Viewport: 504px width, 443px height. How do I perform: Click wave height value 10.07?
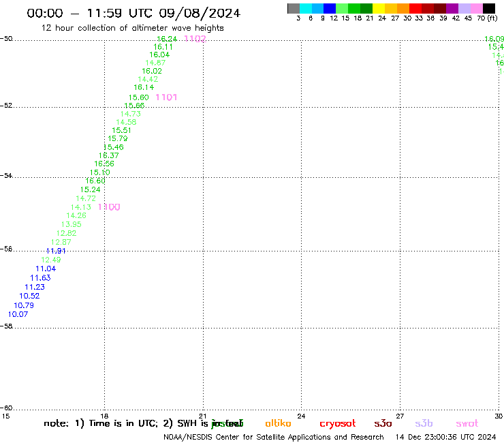[x=18, y=315]
